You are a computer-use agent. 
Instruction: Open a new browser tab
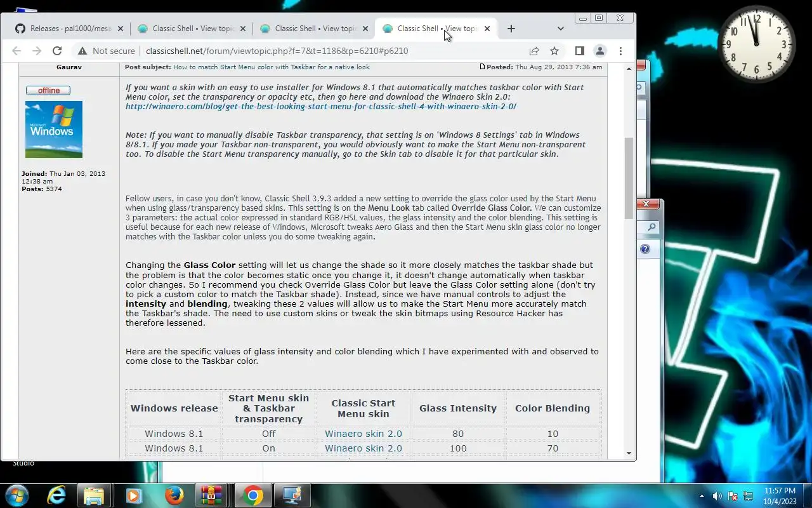(511, 29)
